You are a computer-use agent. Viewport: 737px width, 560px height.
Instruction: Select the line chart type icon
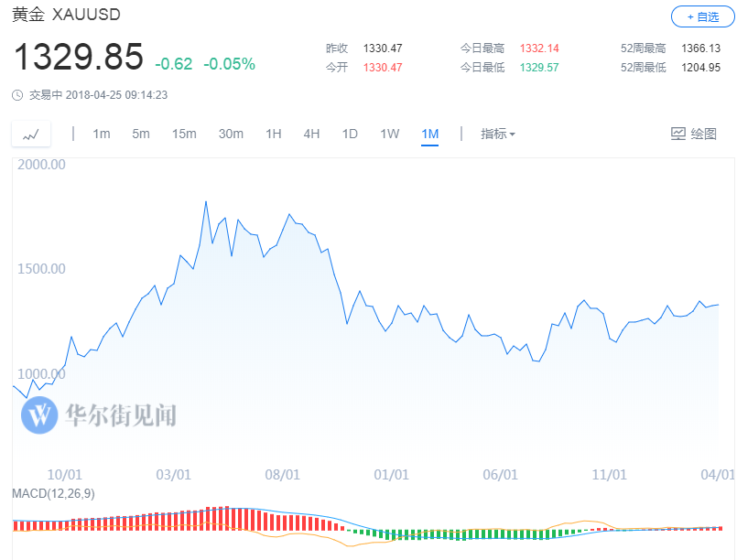pyautogui.click(x=31, y=135)
